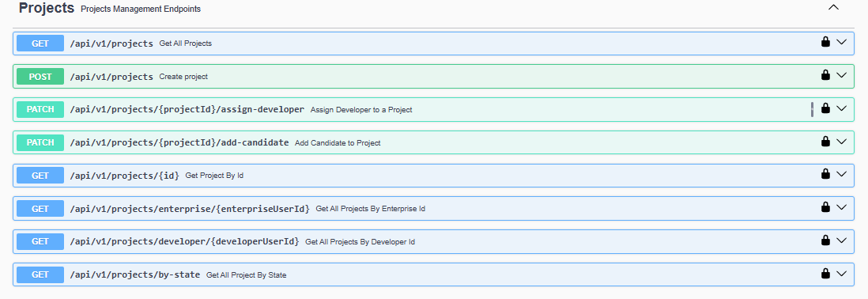Open the add-candidate endpoint path
The height and width of the screenshot is (299, 868).
click(x=179, y=143)
